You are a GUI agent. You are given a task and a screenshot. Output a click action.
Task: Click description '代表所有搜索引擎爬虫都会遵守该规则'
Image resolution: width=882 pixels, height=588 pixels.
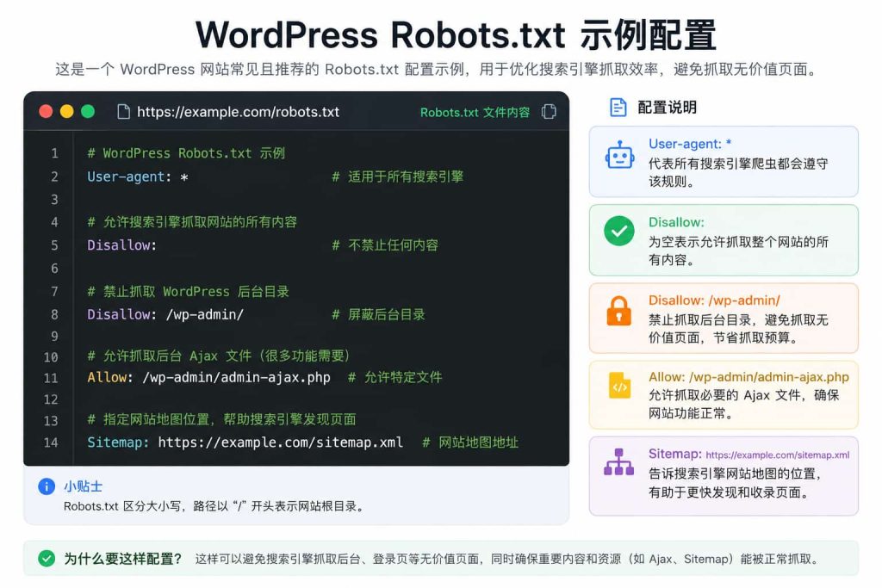click(x=738, y=172)
